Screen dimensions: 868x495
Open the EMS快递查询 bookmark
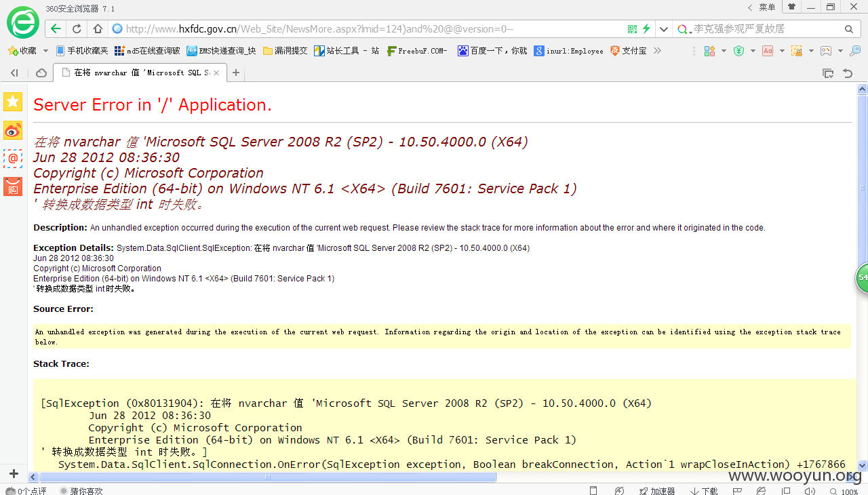222,51
